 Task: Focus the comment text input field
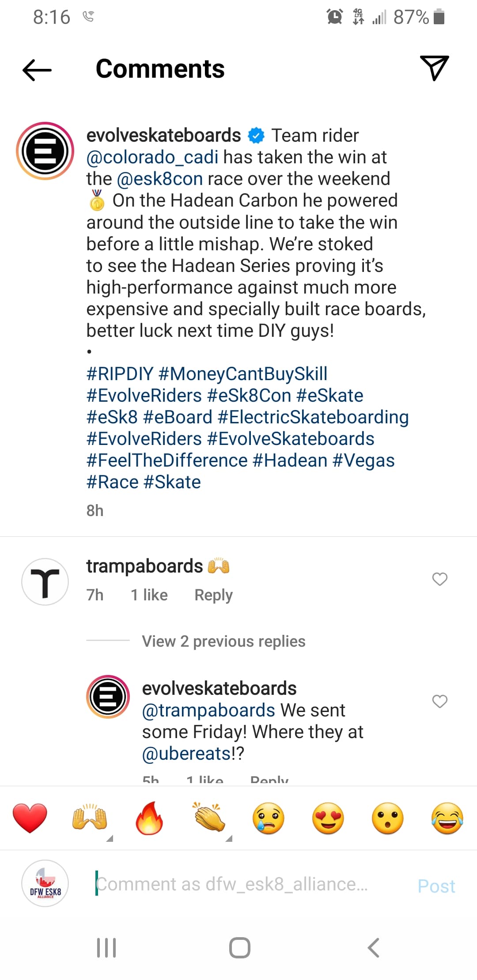(247, 884)
